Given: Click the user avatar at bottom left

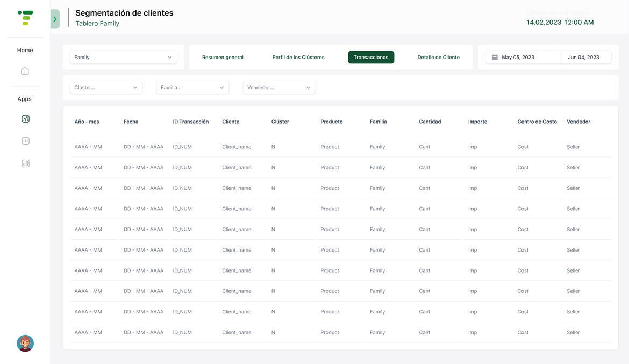Looking at the screenshot, I should [25, 343].
